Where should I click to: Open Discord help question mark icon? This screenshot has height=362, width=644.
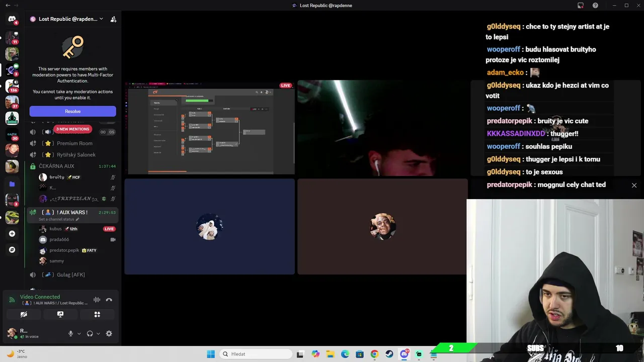click(595, 5)
